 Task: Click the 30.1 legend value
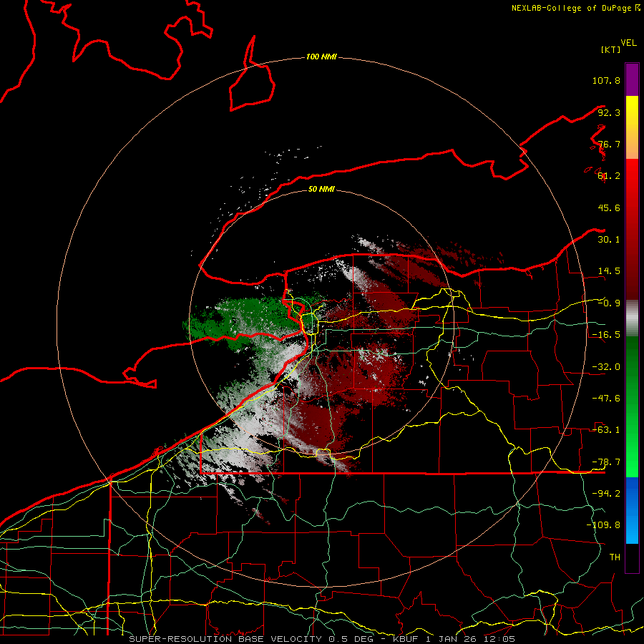tap(609, 240)
